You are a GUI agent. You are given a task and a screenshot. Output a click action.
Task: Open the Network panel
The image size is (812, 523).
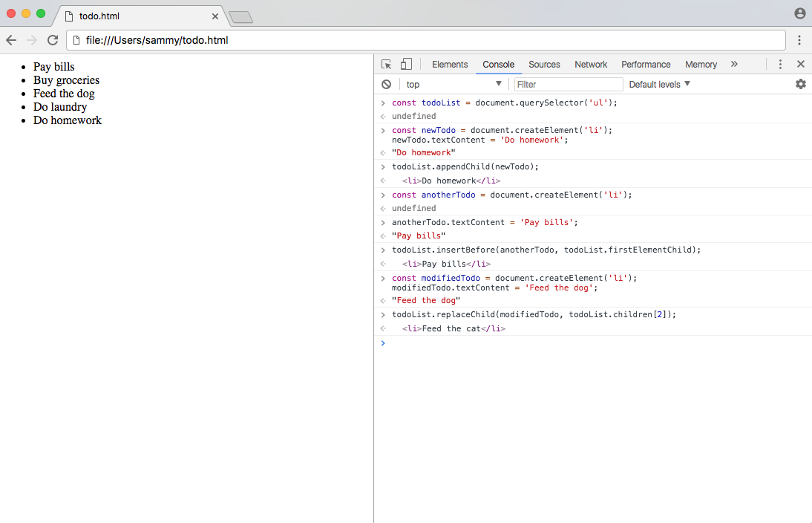pos(591,65)
